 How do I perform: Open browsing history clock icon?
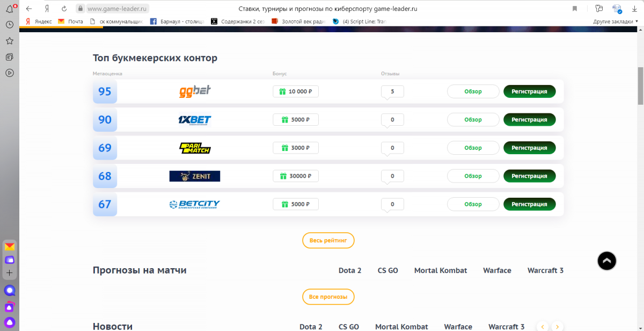pos(10,25)
